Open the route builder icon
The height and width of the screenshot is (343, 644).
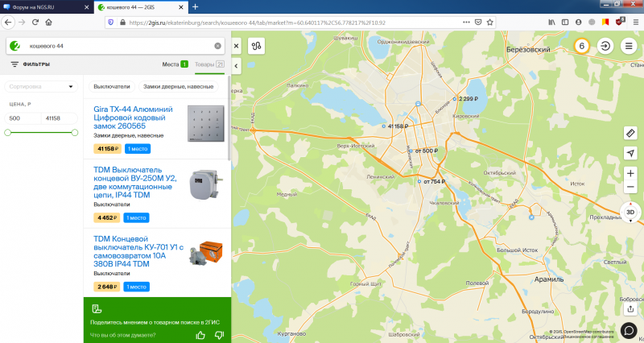256,46
